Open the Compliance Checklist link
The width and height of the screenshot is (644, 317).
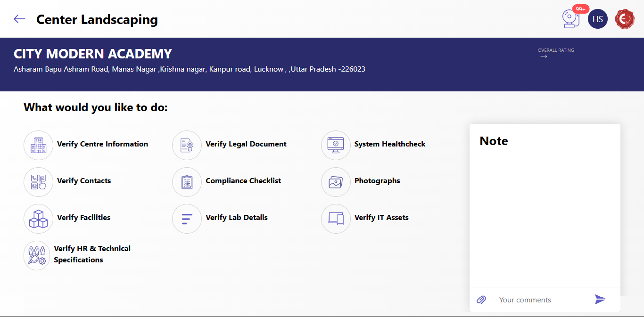point(243,181)
